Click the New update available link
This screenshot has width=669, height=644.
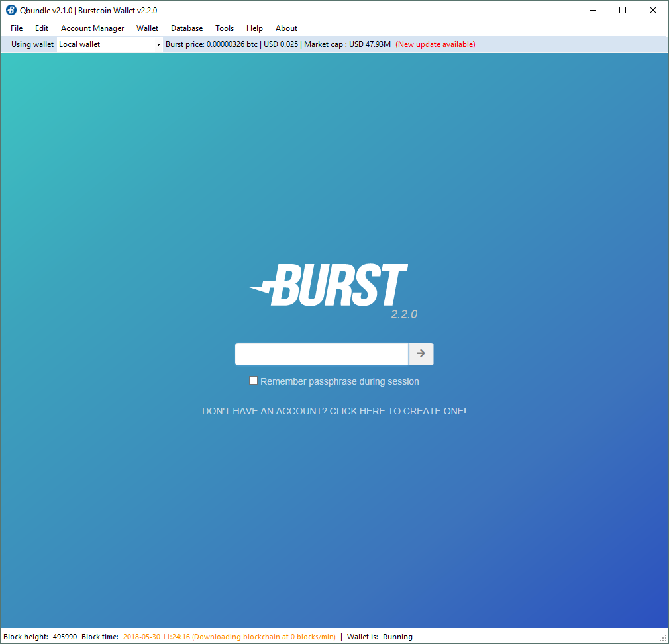[x=435, y=44]
